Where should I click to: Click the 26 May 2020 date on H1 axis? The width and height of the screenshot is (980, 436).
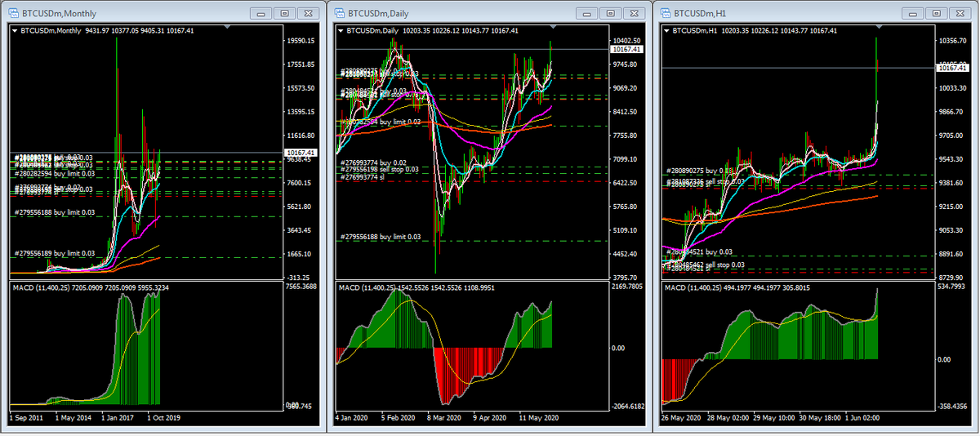click(683, 416)
